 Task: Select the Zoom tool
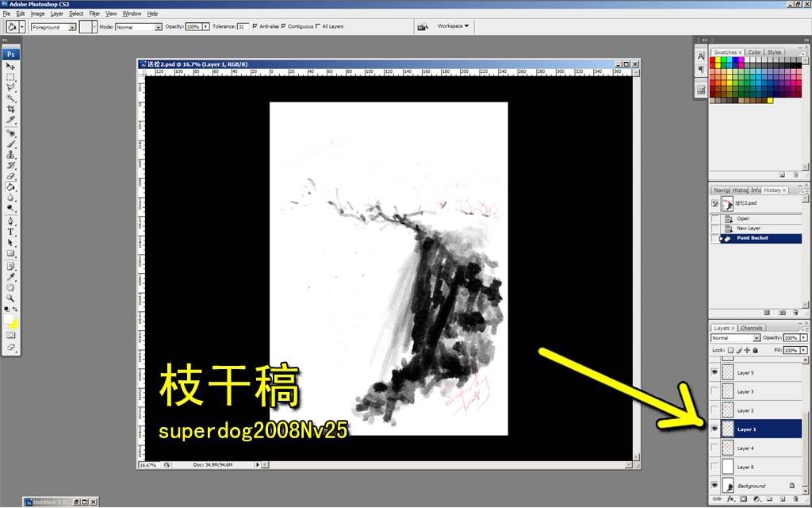(10, 298)
